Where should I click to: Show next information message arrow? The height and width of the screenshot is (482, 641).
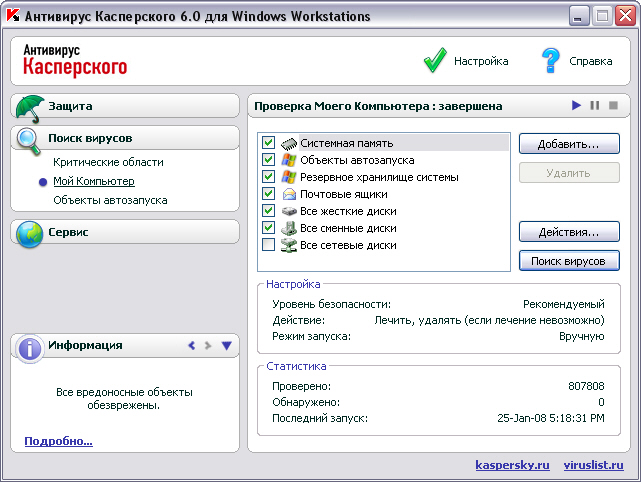(x=208, y=345)
